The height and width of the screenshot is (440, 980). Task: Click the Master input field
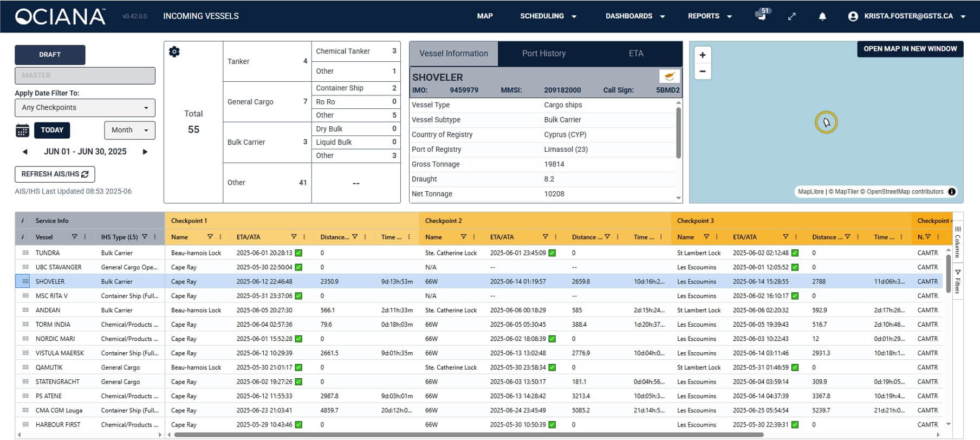pyautogui.click(x=85, y=76)
